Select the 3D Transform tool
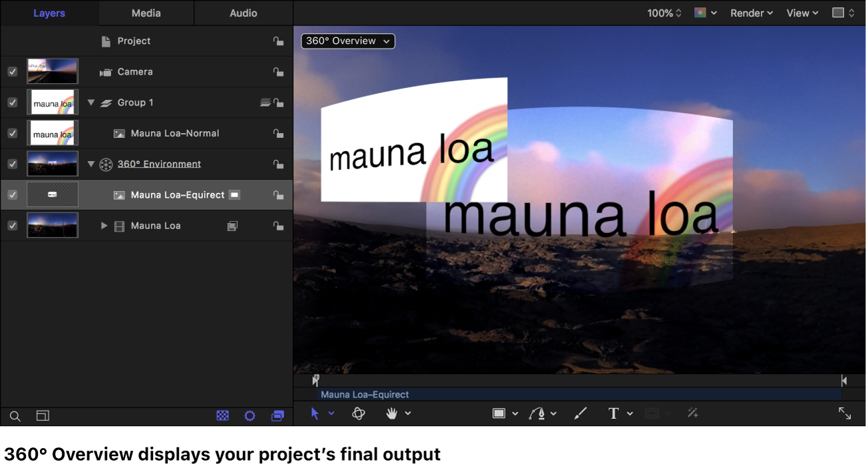868x466 pixels. 358,413
